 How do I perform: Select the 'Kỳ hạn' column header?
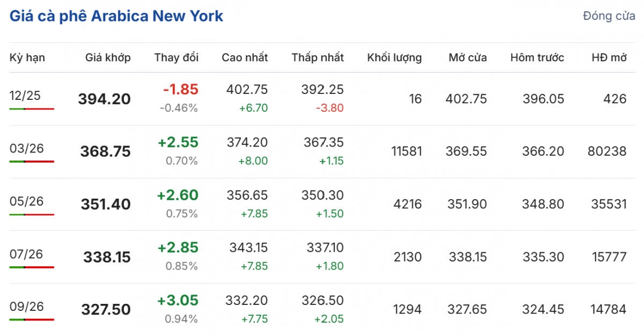(x=27, y=57)
